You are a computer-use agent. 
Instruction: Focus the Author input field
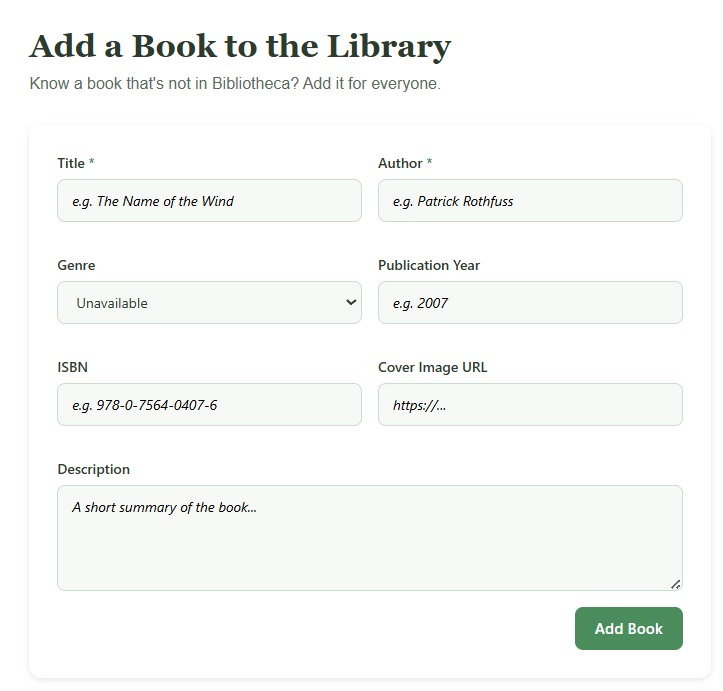[530, 201]
